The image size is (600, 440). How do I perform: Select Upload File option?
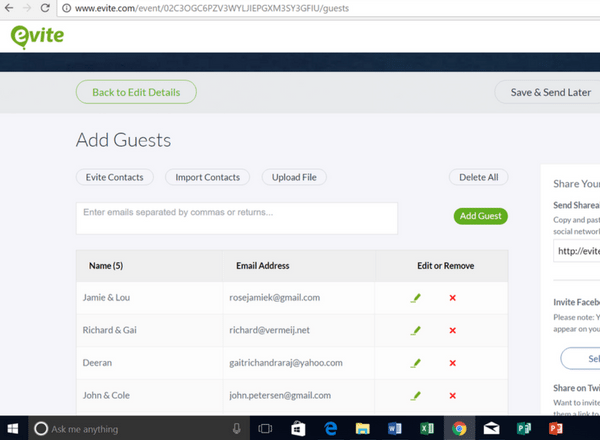coord(294,177)
